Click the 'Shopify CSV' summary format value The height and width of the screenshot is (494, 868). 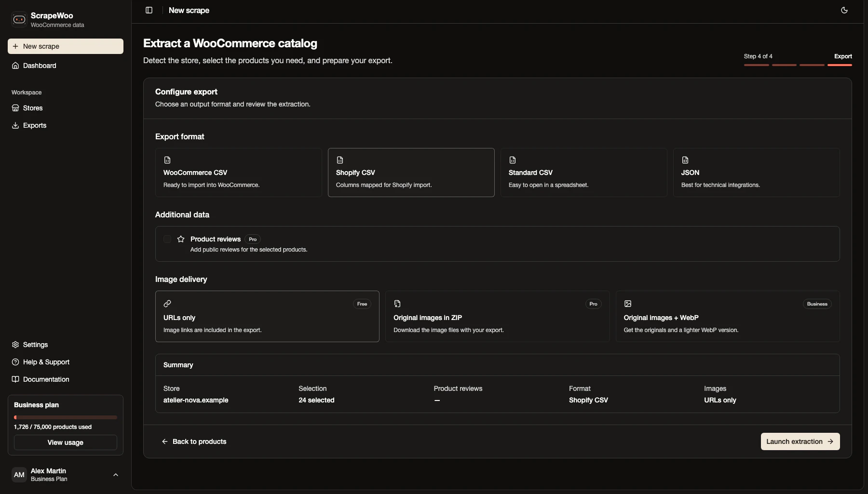coord(588,400)
